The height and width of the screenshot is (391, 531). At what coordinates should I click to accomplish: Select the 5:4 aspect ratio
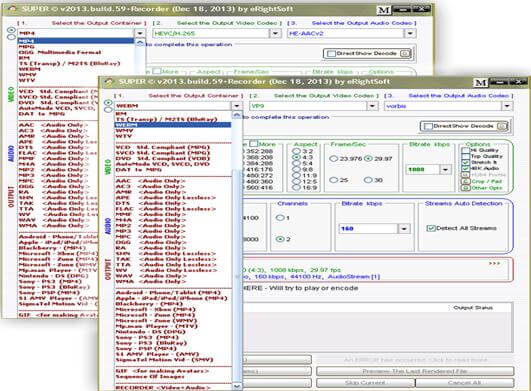point(296,163)
